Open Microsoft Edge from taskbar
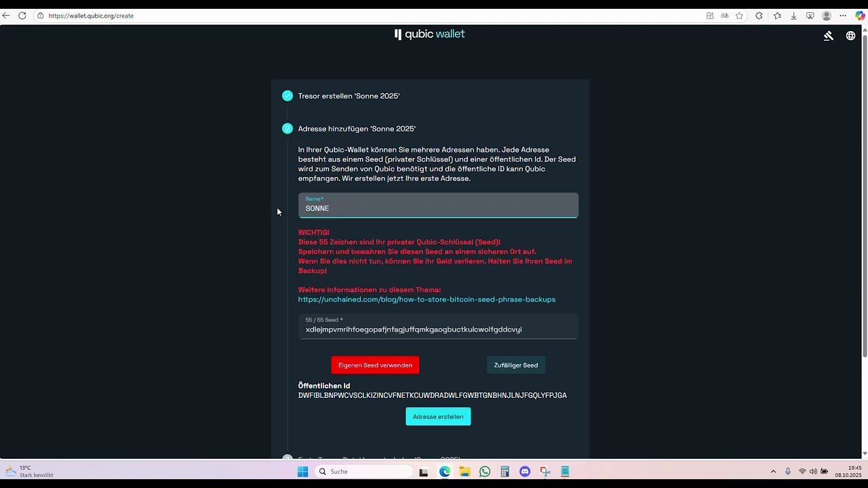868x488 pixels. (445, 472)
